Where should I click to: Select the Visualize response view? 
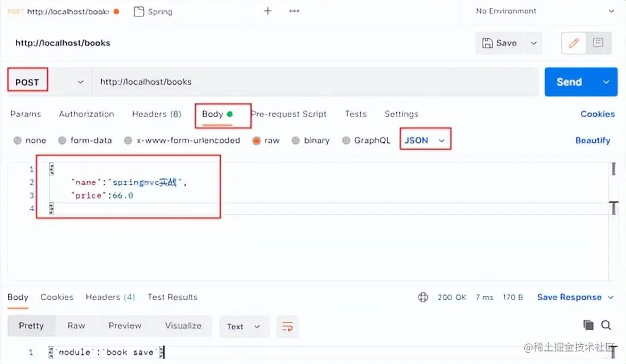183,326
